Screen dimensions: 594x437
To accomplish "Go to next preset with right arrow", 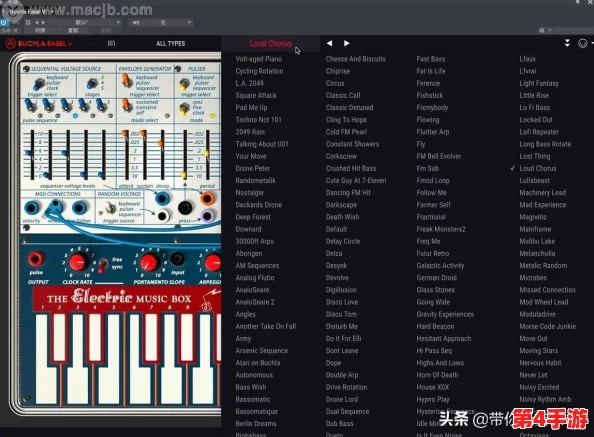I will pyautogui.click(x=347, y=43).
